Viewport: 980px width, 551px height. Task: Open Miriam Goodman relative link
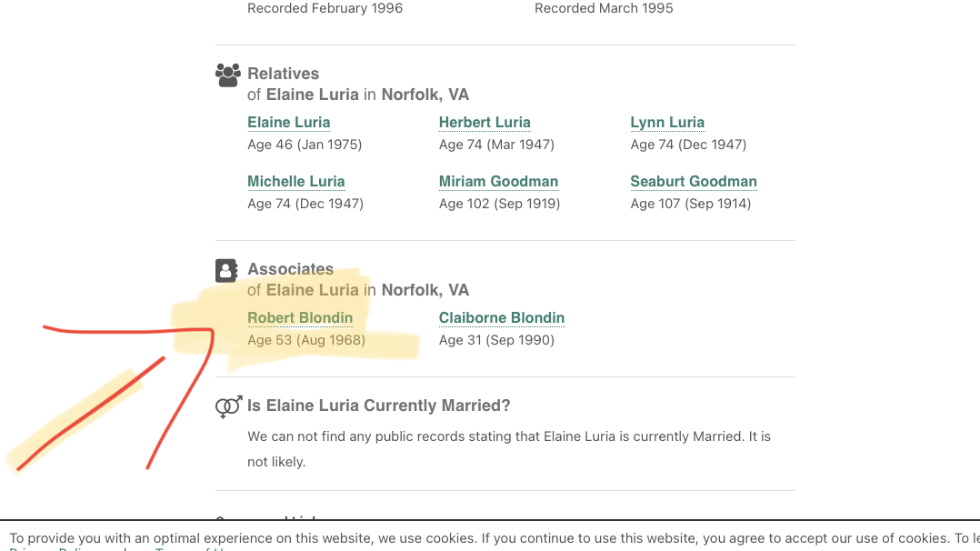point(498,181)
